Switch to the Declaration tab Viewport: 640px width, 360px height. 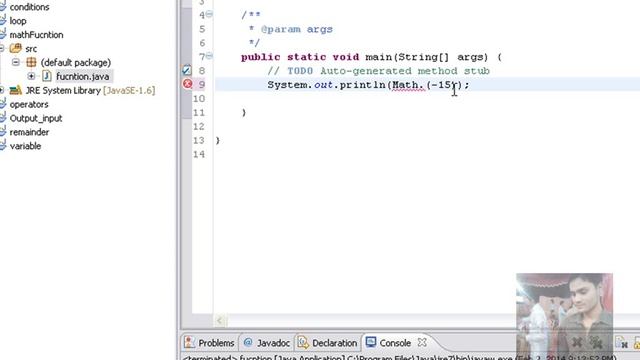328,343
